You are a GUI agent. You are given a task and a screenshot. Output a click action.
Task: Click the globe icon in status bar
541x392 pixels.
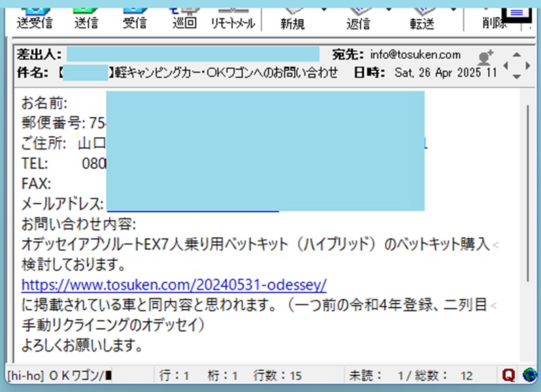pos(528,374)
